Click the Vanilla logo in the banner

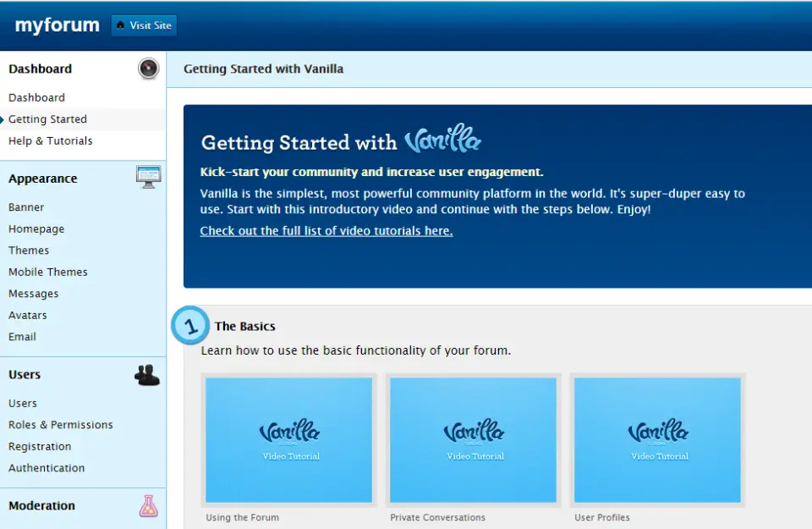[x=443, y=141]
